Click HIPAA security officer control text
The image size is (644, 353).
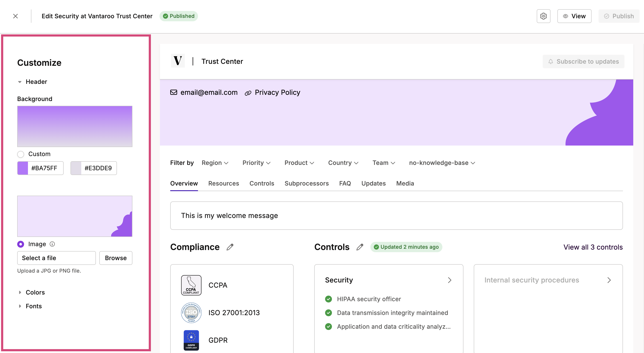click(369, 299)
